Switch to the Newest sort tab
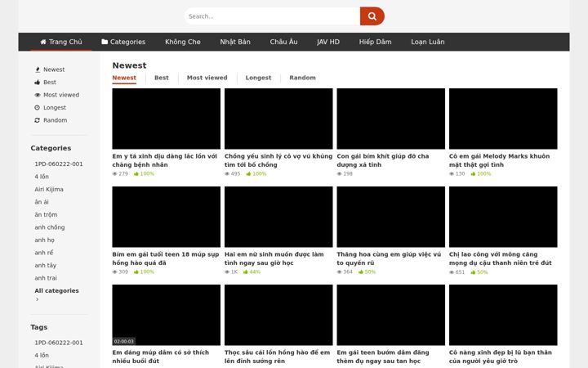Screen dimensions: 588x368 (x=124, y=78)
